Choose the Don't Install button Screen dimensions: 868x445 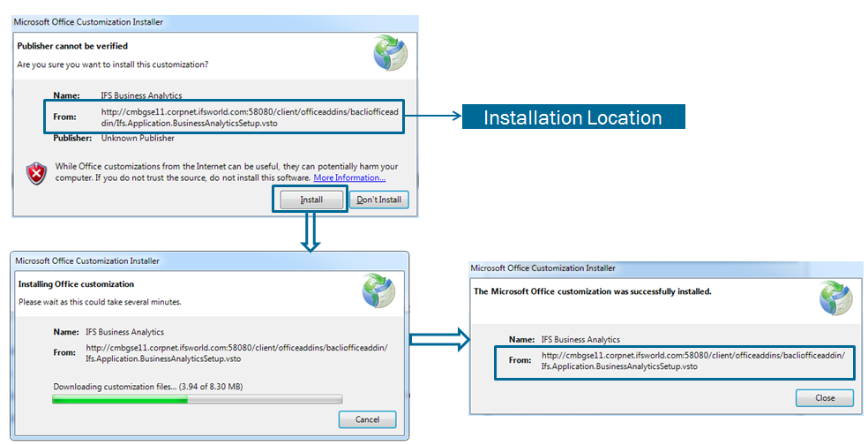(379, 200)
